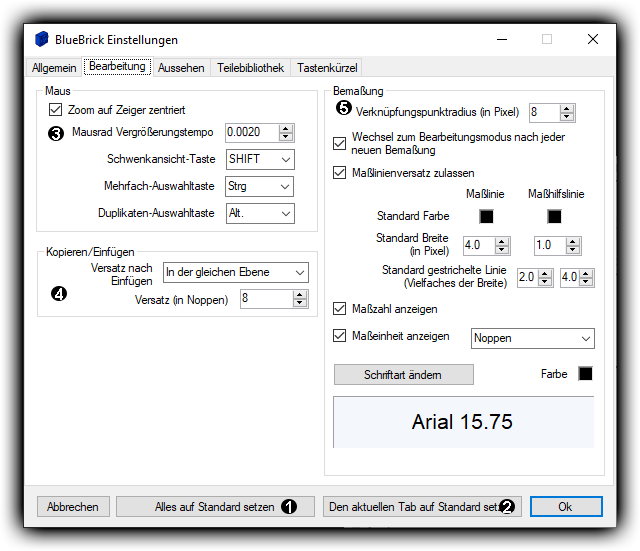Increase Versatz in Noppen value

[x=300, y=294]
